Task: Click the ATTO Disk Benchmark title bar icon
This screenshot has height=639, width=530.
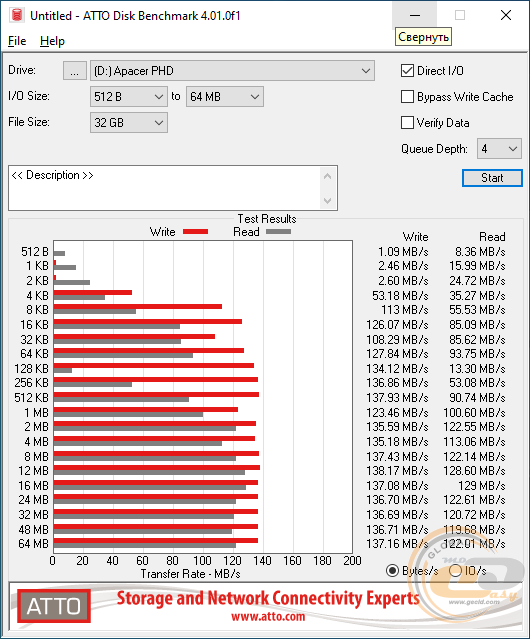Action: click(x=17, y=15)
